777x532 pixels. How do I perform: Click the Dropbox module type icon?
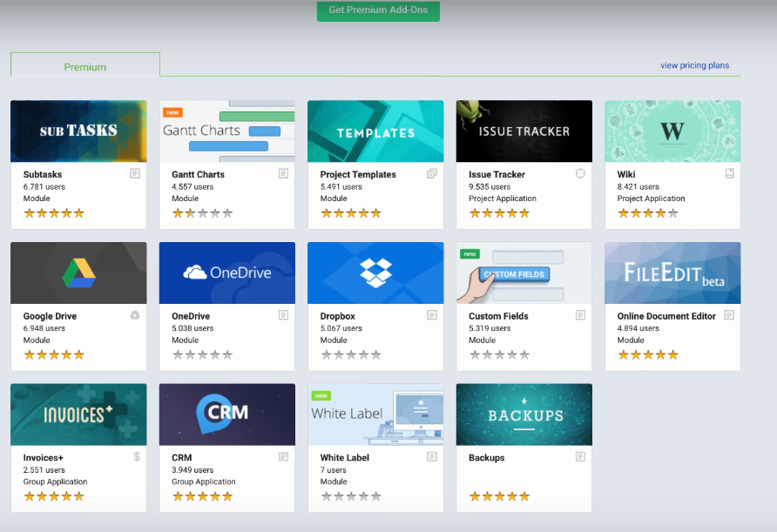pyautogui.click(x=432, y=315)
